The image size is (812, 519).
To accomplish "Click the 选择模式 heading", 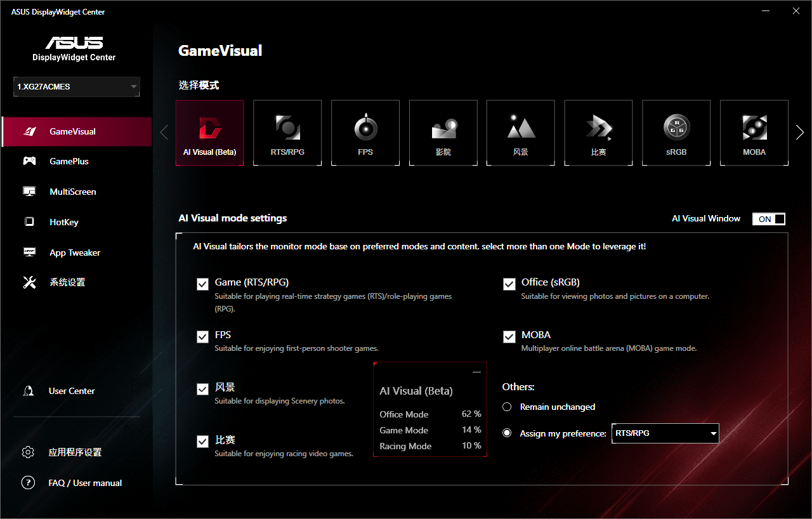I will pyautogui.click(x=199, y=85).
